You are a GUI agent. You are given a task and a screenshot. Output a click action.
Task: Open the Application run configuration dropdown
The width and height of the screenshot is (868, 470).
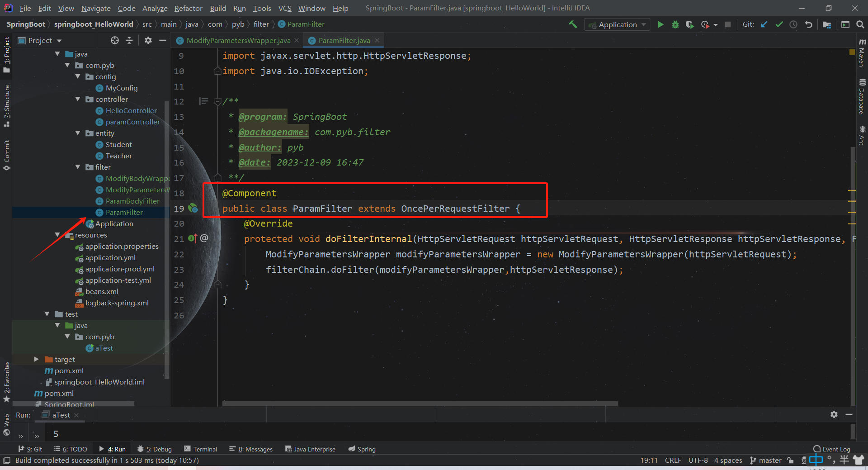617,24
